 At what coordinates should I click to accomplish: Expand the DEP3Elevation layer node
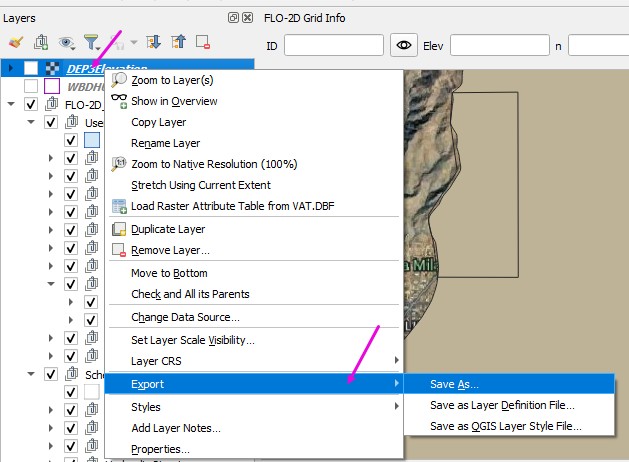[11, 68]
